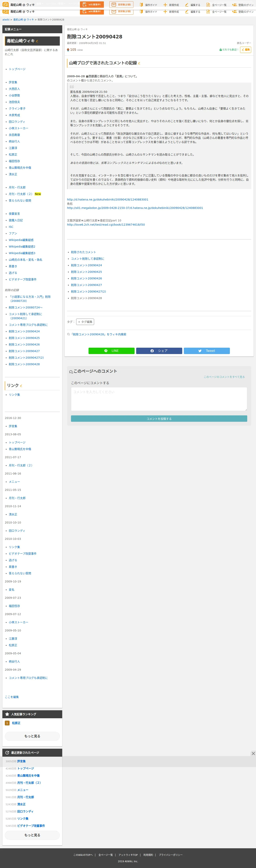
Task: Click pencil icon beside 山崎ブログで消されたコメントの記録 heading
Action: pos(139,63)
